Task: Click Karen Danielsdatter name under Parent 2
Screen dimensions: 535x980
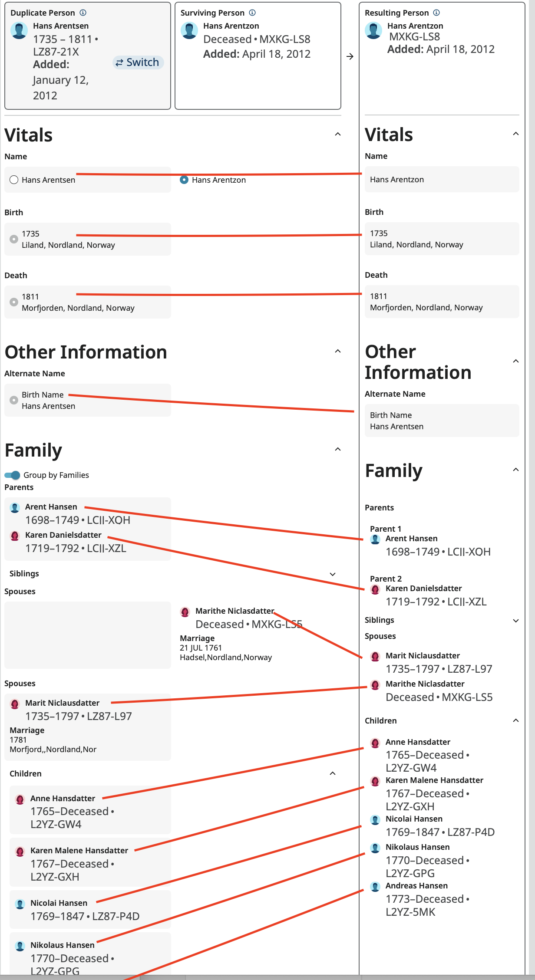Action: tap(423, 589)
